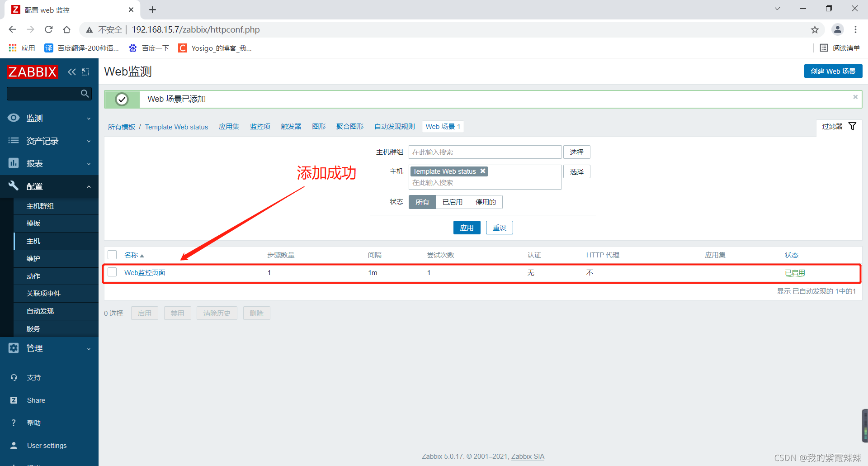Switch to 自动发现规则 tab
The image size is (868, 466).
pyautogui.click(x=395, y=127)
